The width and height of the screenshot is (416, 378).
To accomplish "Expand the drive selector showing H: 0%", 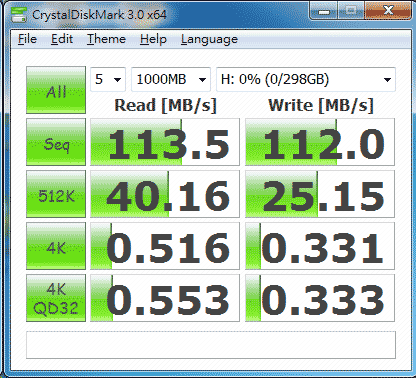I will click(x=306, y=79).
